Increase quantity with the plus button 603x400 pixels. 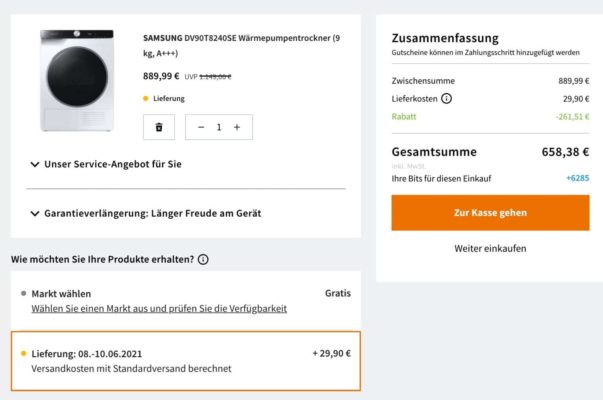[x=237, y=127]
